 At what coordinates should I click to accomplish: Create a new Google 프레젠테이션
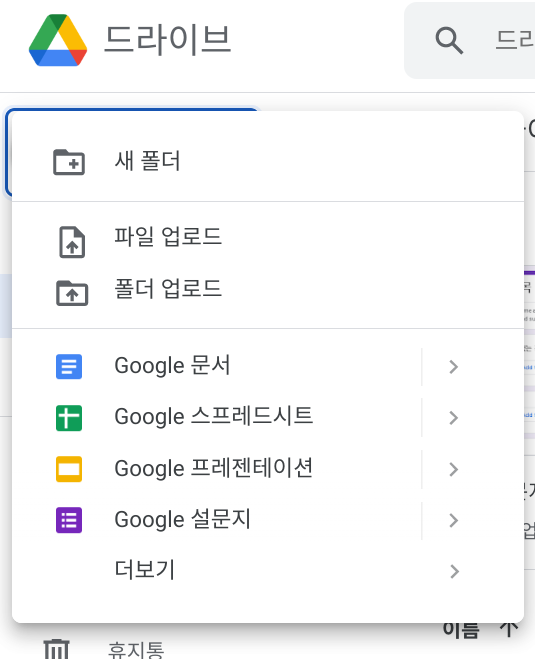point(216,468)
